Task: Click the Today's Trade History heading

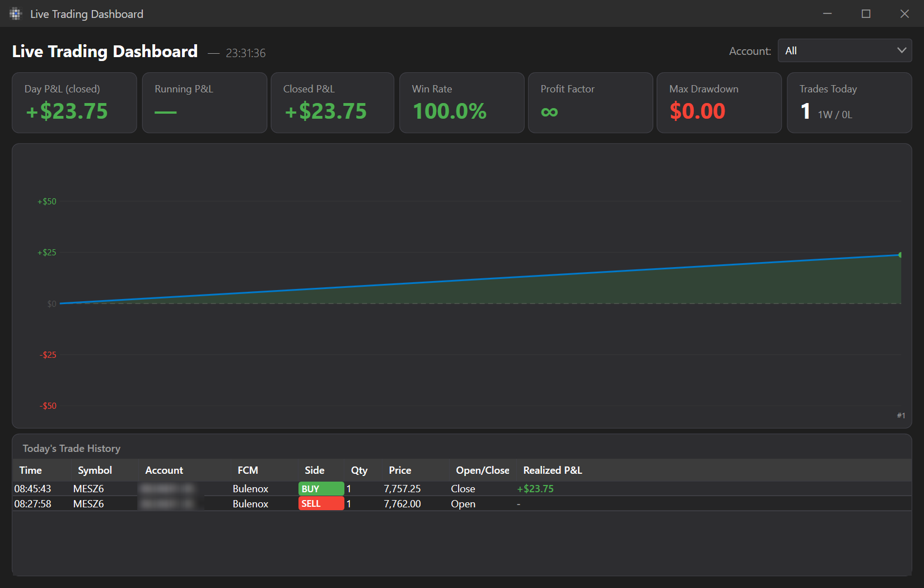Action: pos(72,449)
